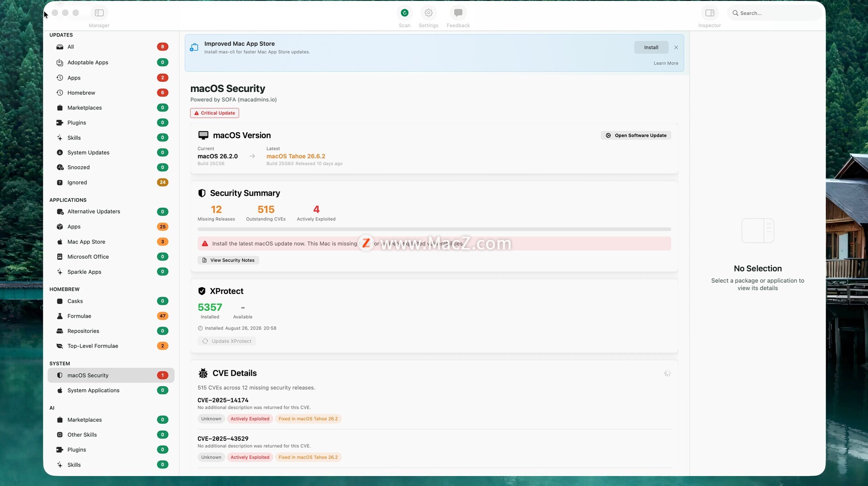Click the Sparkle Apps icon
Viewport: 868px width, 486px height.
point(60,272)
